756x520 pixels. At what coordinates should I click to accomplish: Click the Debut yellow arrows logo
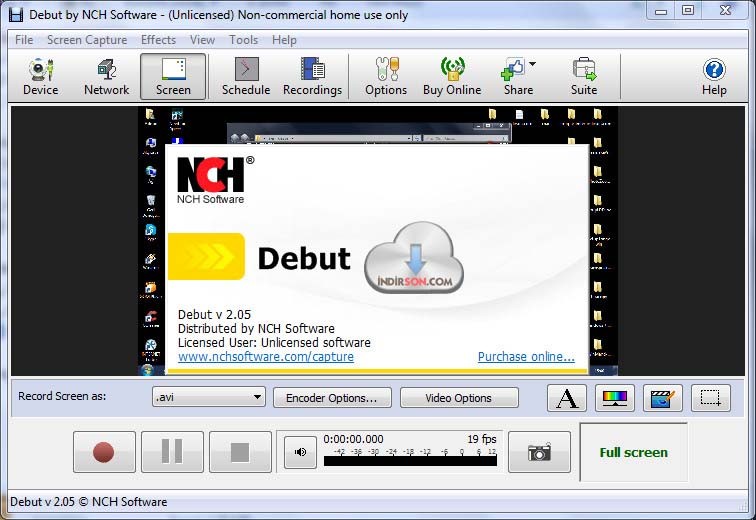[206, 256]
